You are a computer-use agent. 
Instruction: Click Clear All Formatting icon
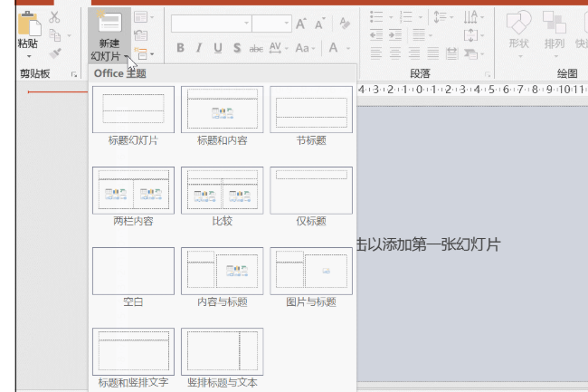[x=345, y=24]
